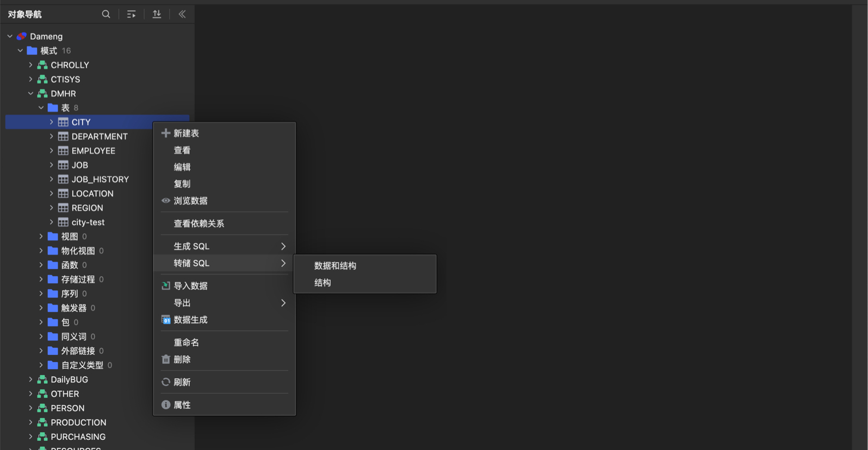Click the 视图 folder icon
Screen dimensions: 868x450
coord(53,236)
